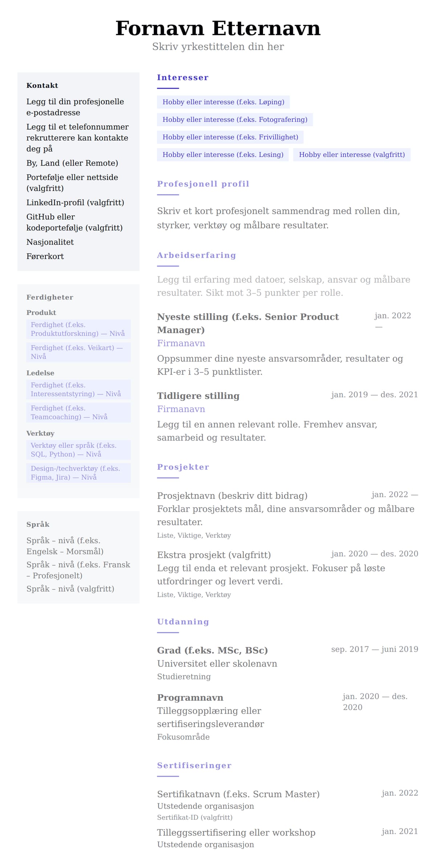Click the Profesjonell profil section heading

pyautogui.click(x=203, y=184)
